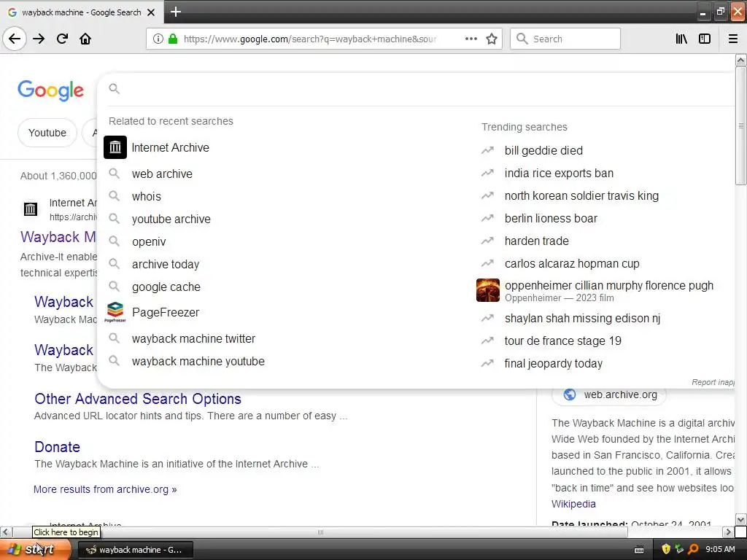Open trending carlos alcaraz hopman cup

pos(572,264)
